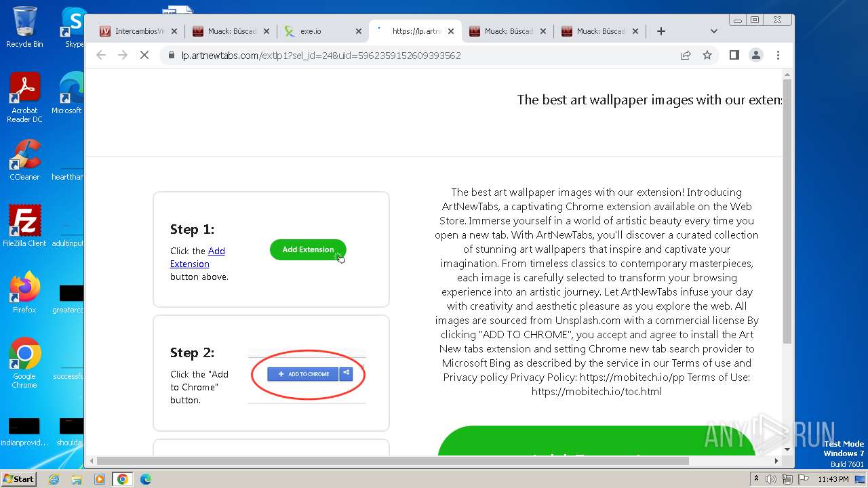Bookmark this page with the star
The height and width of the screenshot is (488, 868).
(x=707, y=56)
